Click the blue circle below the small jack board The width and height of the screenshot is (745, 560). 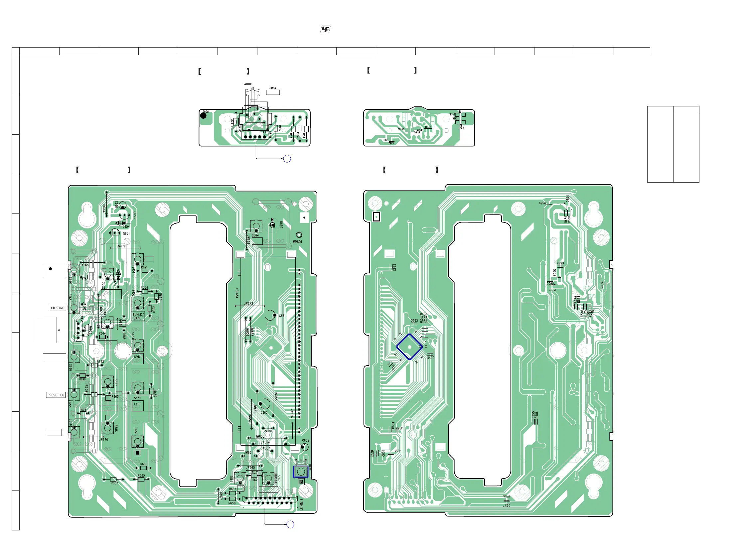pyautogui.click(x=287, y=159)
